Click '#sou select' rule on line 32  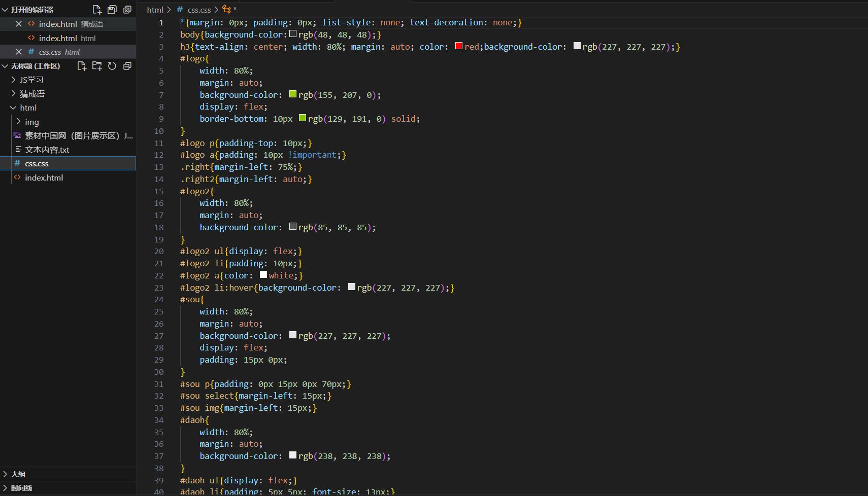point(256,396)
